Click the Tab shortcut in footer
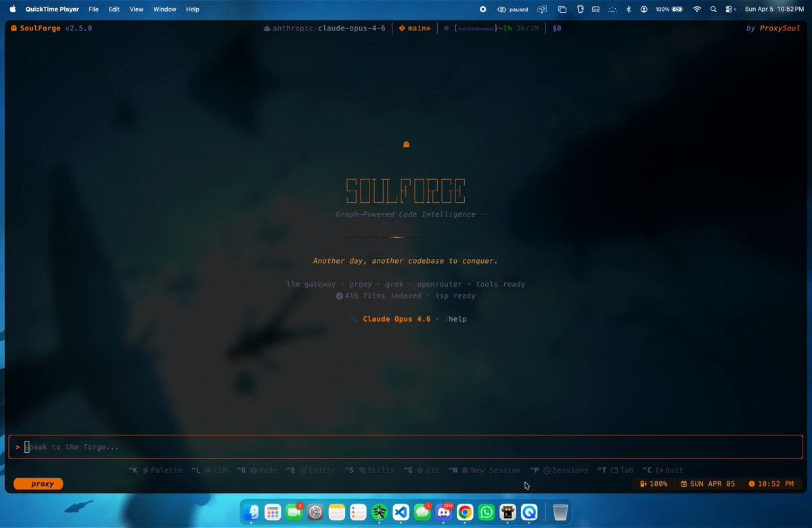Image resolution: width=812 pixels, height=528 pixels. [615, 470]
